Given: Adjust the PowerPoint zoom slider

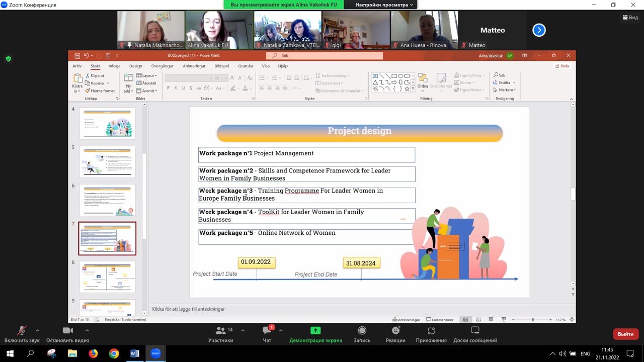Looking at the screenshot, I should click(532, 320).
